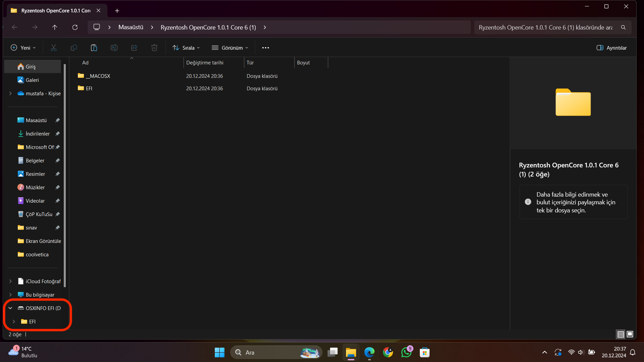
Task: Open the three-dots more options menu
Action: tap(265, 48)
